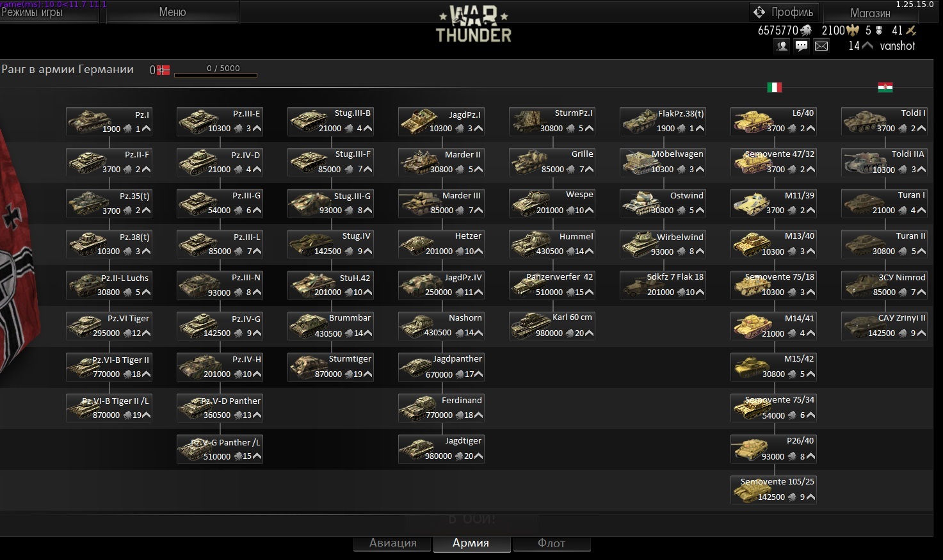The height and width of the screenshot is (560, 943).
Task: Choose the Sturmtiger vehicle
Action: (330, 367)
